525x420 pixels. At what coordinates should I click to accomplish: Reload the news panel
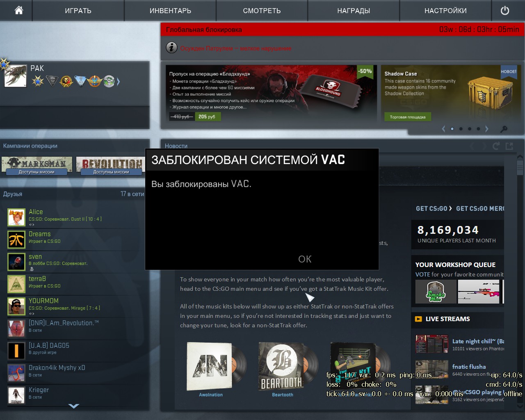point(496,146)
